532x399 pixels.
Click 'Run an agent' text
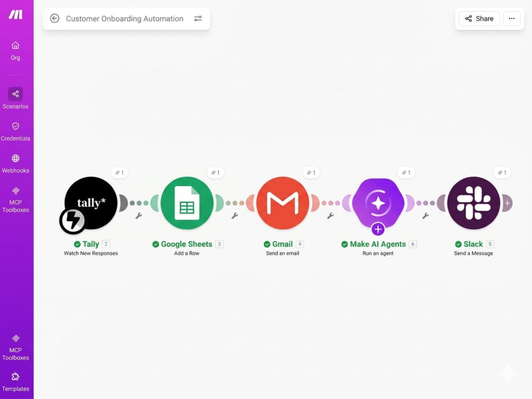[378, 253]
